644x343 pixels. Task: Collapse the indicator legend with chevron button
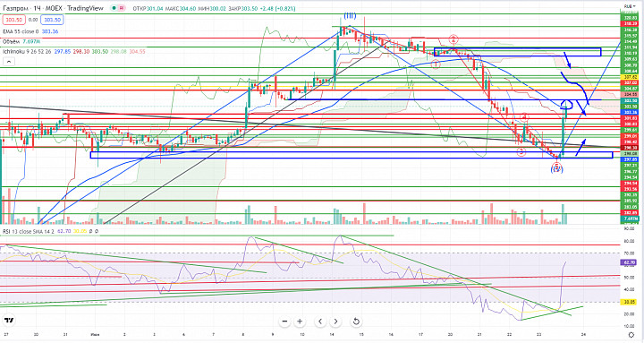9,61
